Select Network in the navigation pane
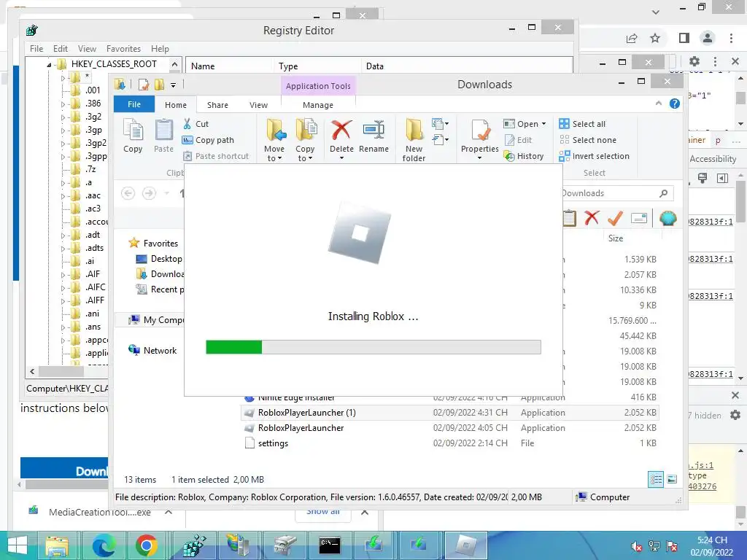Viewport: 747px width, 560px height. [153, 351]
